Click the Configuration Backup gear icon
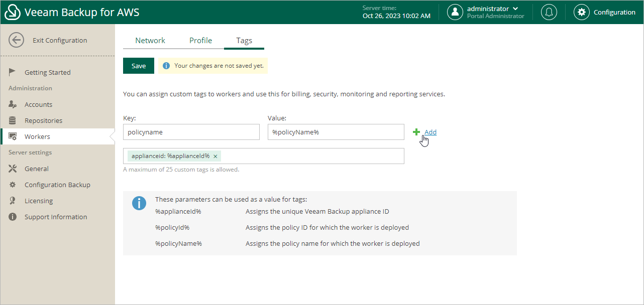The height and width of the screenshot is (305, 644). click(13, 185)
